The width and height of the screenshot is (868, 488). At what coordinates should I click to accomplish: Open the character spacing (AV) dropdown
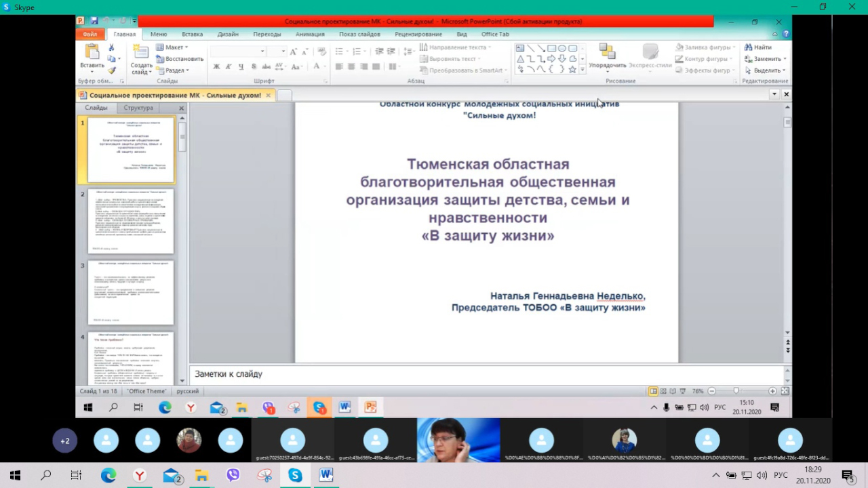(x=283, y=66)
